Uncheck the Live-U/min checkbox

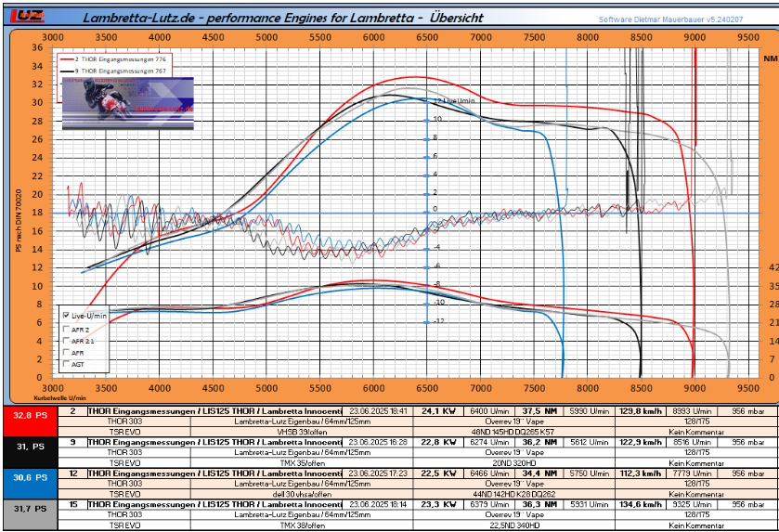[x=66, y=315]
